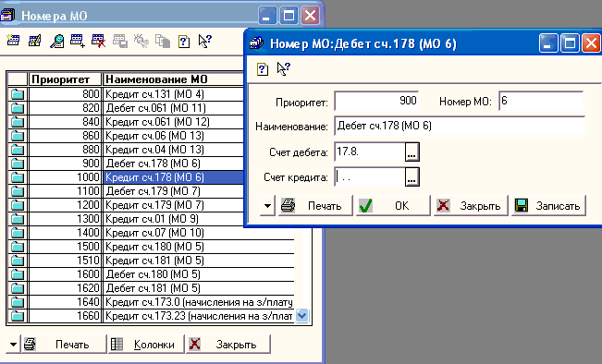Click the grayed save-record toolbar icon
Screen dimensions: 602x364
tap(120, 41)
